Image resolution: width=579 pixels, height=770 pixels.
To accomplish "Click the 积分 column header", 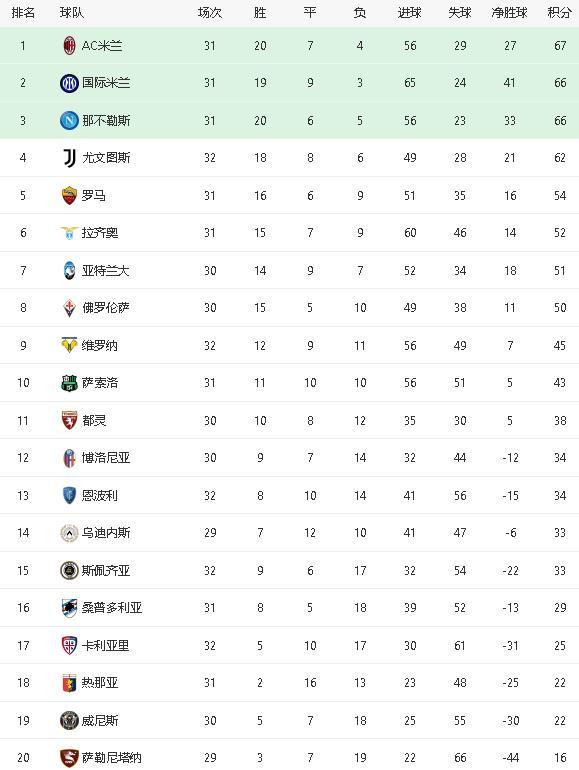I will (x=560, y=13).
